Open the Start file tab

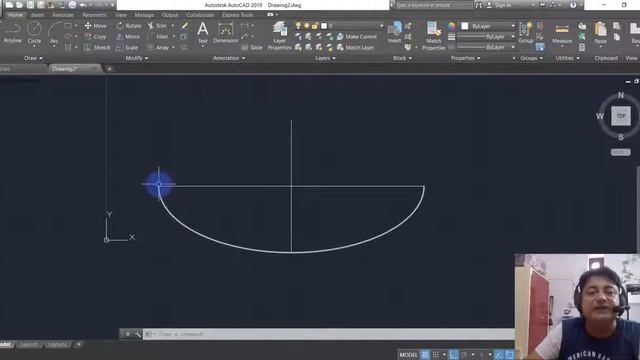(x=5, y=69)
